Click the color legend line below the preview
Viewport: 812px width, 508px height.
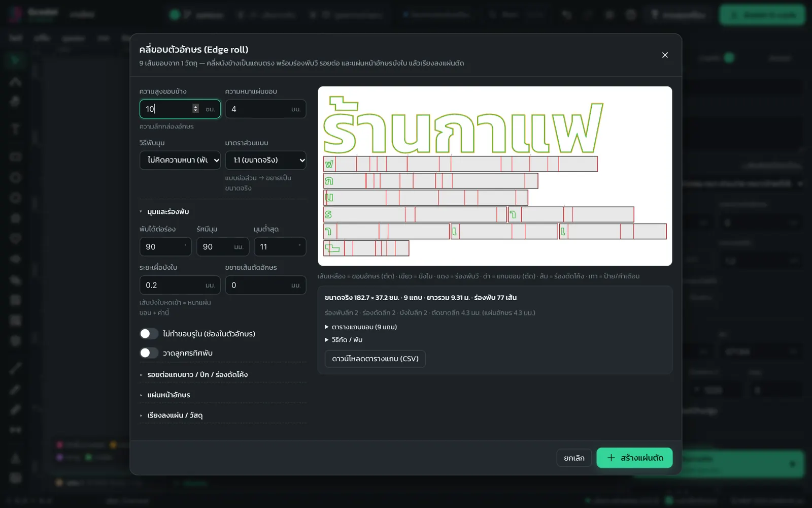coord(478,276)
